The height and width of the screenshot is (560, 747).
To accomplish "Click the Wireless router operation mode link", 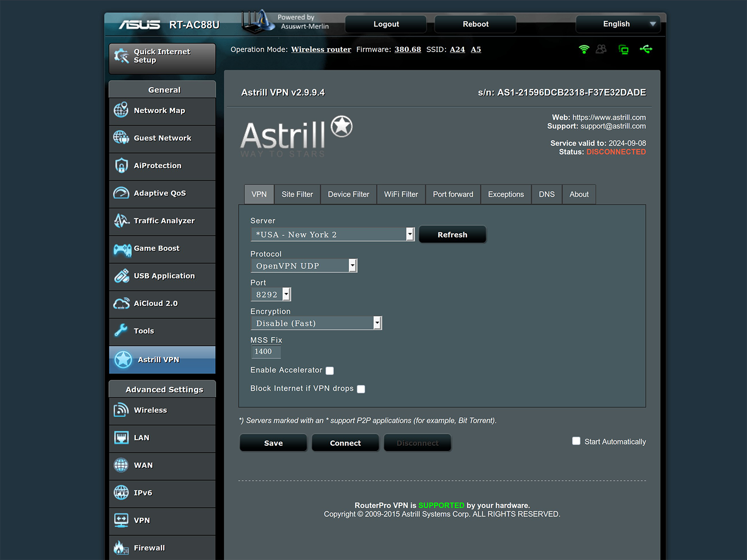I will 321,49.
